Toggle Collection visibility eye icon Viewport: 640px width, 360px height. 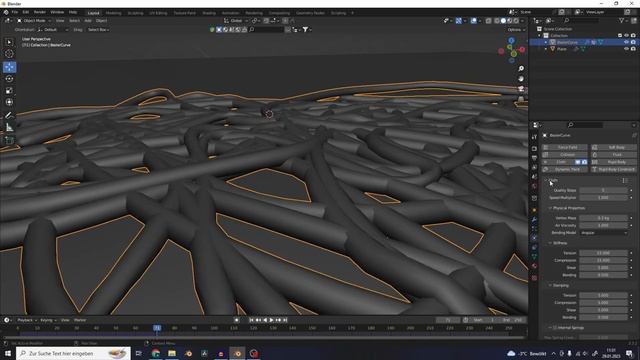pyautogui.click(x=627, y=36)
